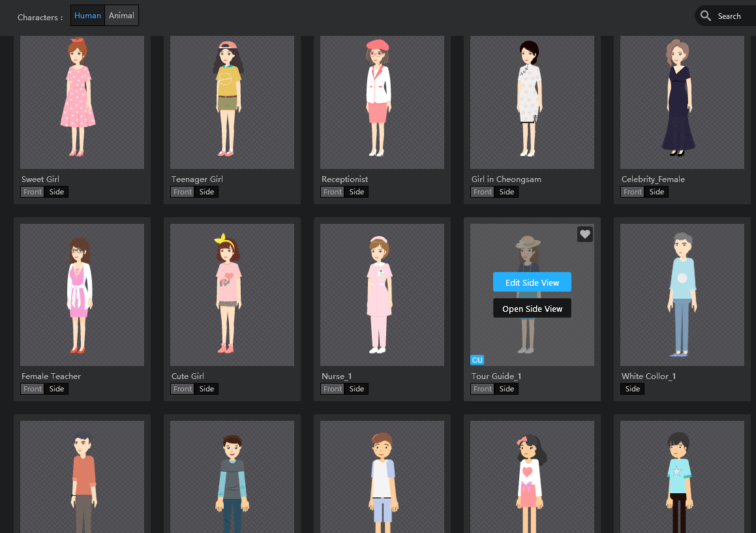Screen dimensions: 756x533
Task: Switch to the Human characters tab
Action: point(87,15)
